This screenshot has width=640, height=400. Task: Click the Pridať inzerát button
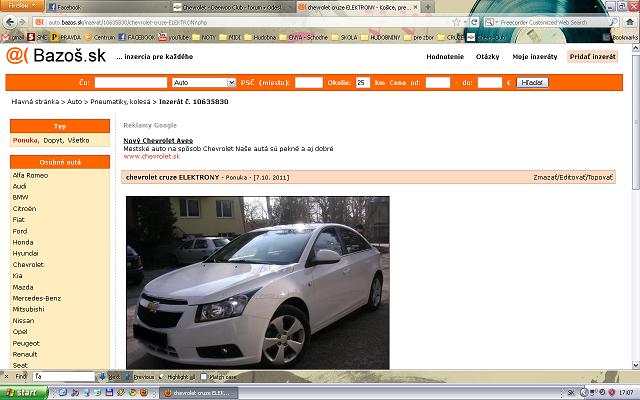pyautogui.click(x=593, y=57)
